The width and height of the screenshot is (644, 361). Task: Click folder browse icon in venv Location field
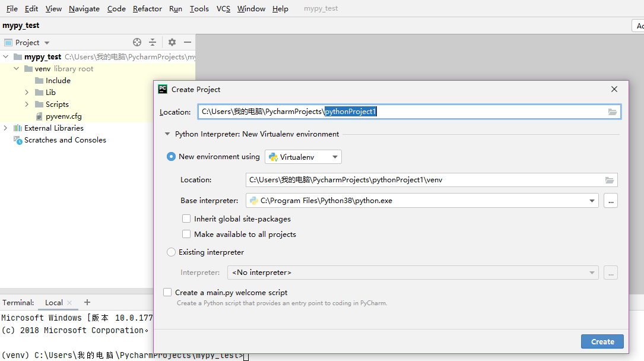610,180
